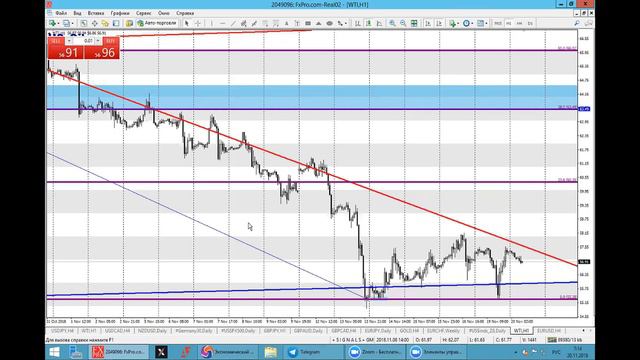
Task: Click the 0.01 volume input field
Action: [x=84, y=41]
